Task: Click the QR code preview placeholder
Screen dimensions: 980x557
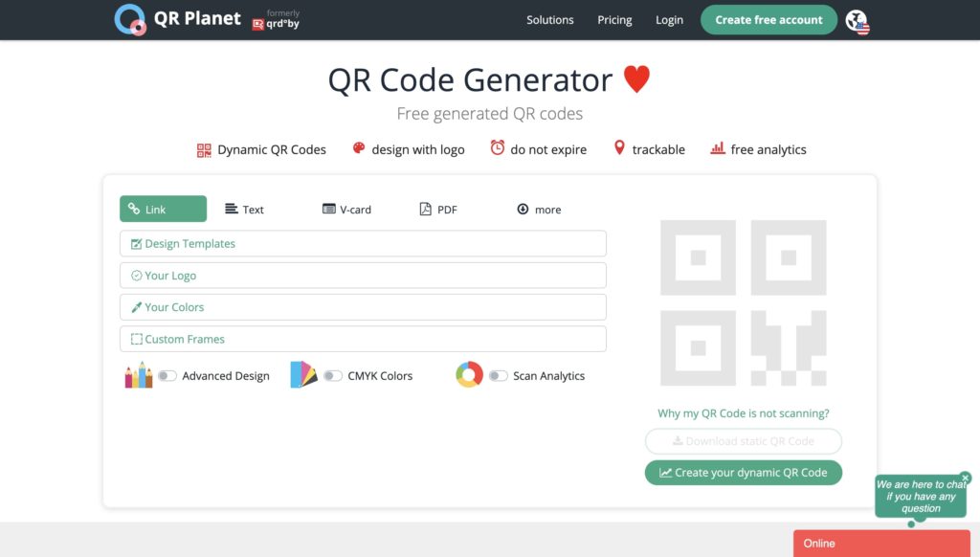Action: tap(743, 302)
